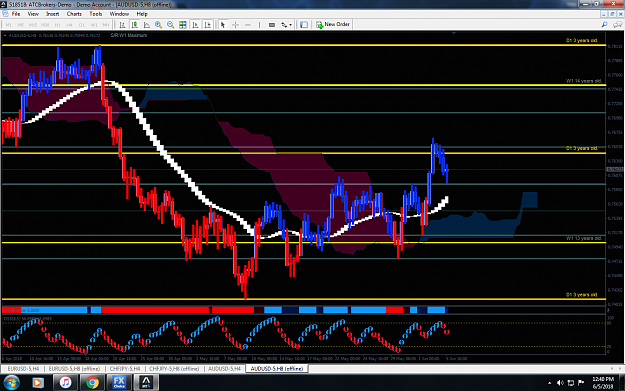The width and height of the screenshot is (625, 391).
Task: Select the MN monthly timeframe button
Action: 106,25
